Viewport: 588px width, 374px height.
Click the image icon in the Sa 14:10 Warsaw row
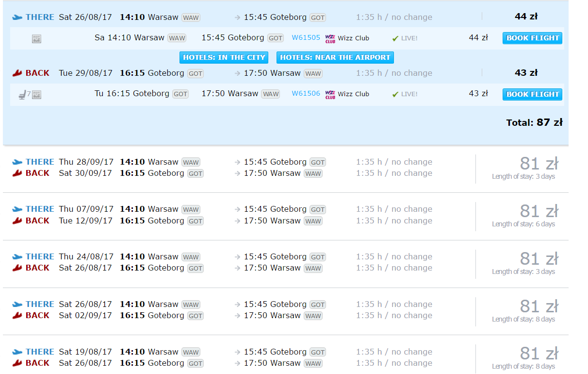pyautogui.click(x=36, y=38)
